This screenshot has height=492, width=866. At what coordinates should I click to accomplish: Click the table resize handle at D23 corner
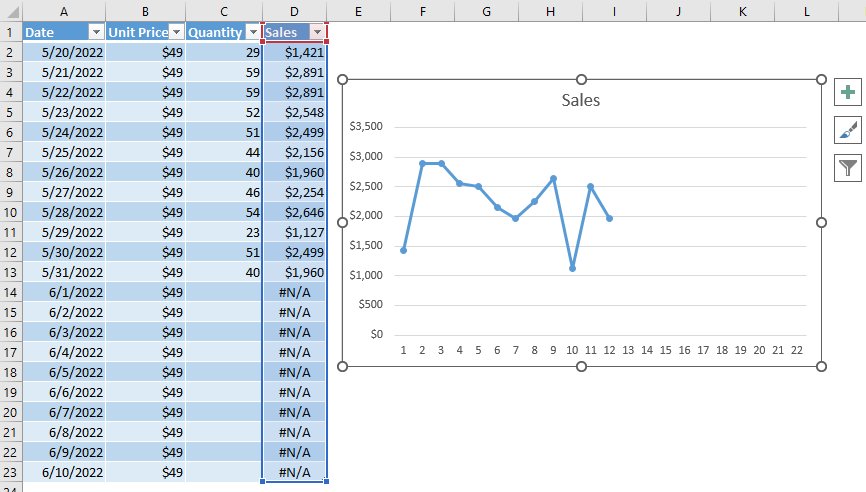[x=326, y=481]
